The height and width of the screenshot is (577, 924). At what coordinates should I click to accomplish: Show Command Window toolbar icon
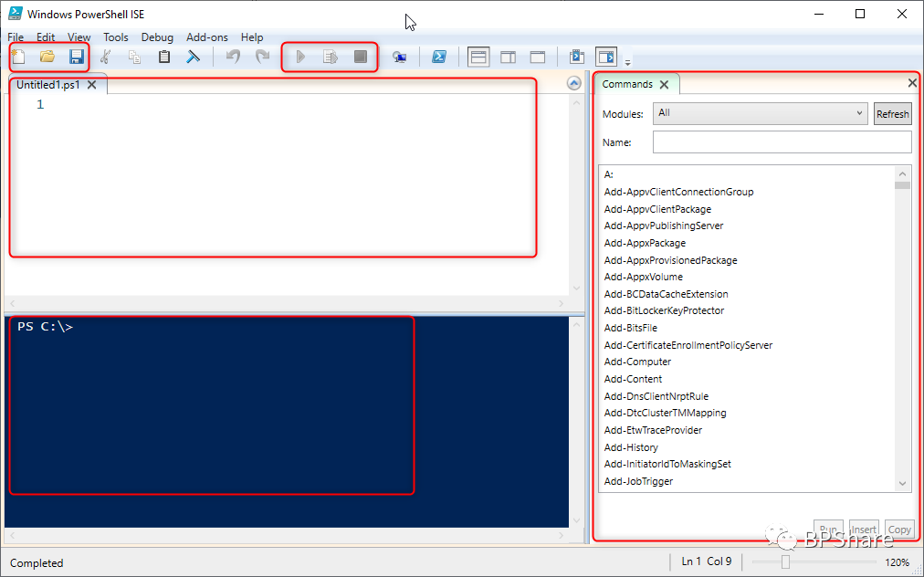point(577,57)
